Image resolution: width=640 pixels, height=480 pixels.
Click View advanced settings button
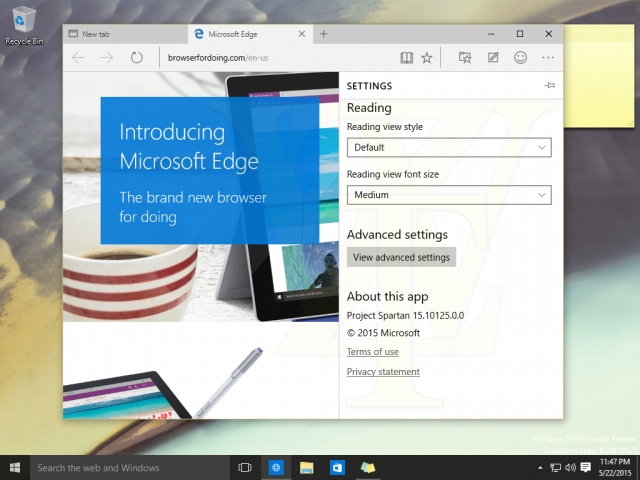tap(401, 257)
